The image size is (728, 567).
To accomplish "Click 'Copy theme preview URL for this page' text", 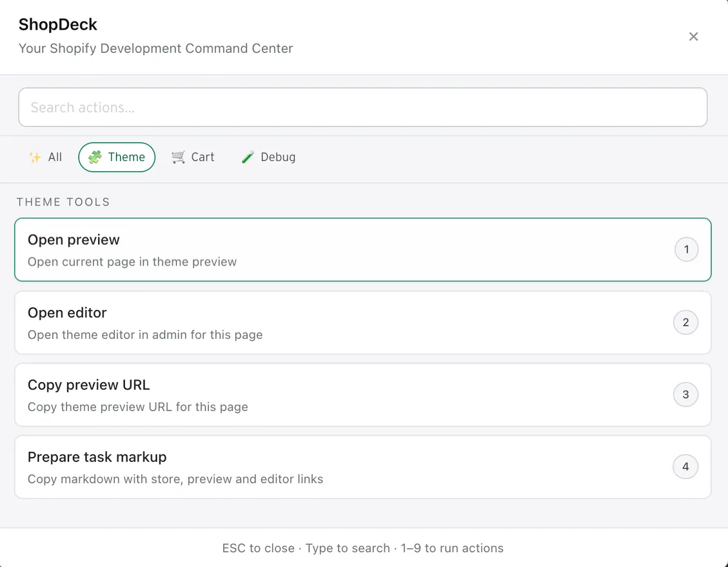I will pos(137,407).
